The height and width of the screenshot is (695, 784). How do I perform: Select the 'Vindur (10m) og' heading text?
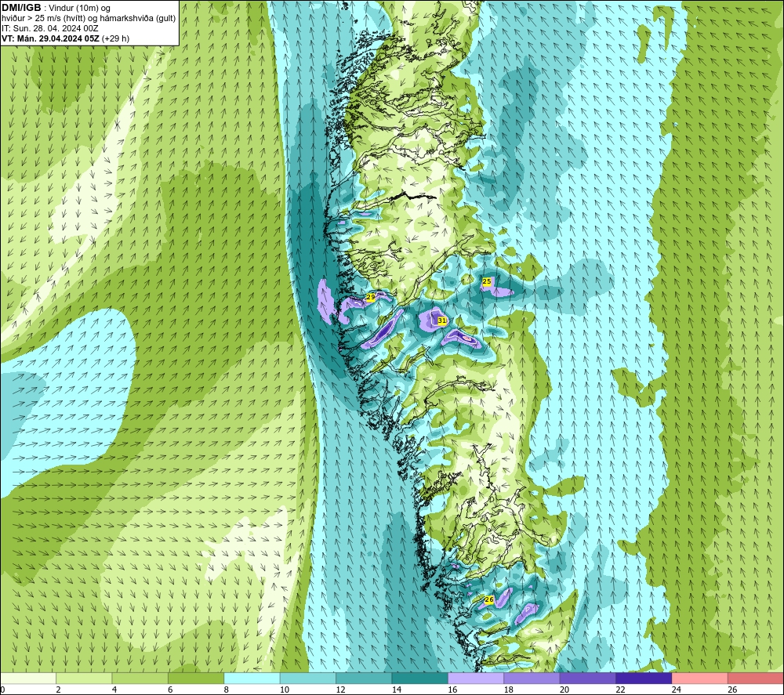(x=80, y=8)
